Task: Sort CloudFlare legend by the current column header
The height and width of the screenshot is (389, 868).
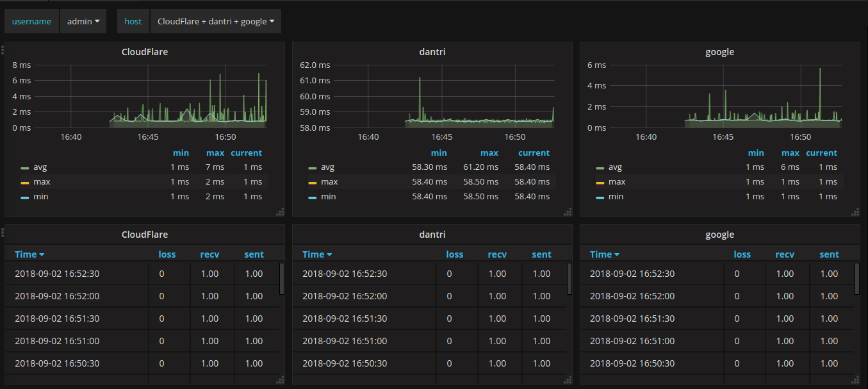Action: [x=246, y=153]
